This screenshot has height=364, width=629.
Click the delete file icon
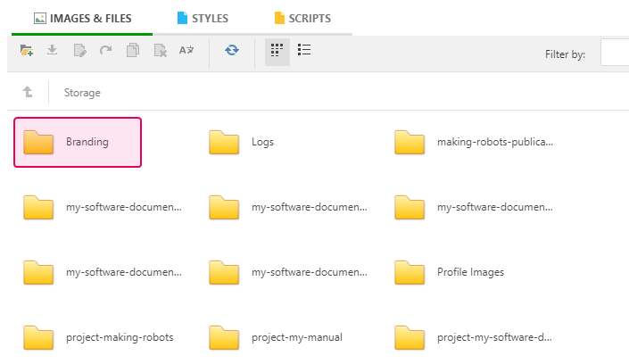pos(160,51)
